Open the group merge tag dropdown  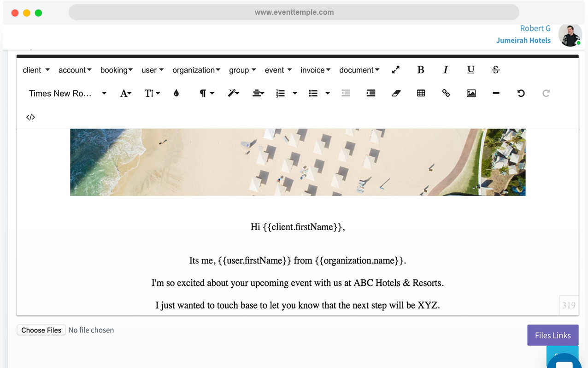click(x=242, y=70)
